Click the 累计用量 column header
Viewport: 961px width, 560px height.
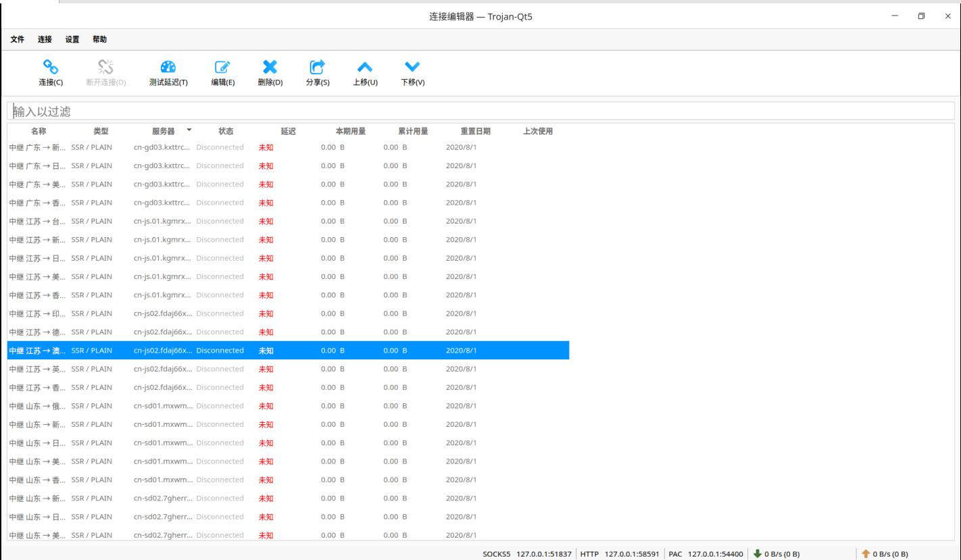(x=413, y=132)
